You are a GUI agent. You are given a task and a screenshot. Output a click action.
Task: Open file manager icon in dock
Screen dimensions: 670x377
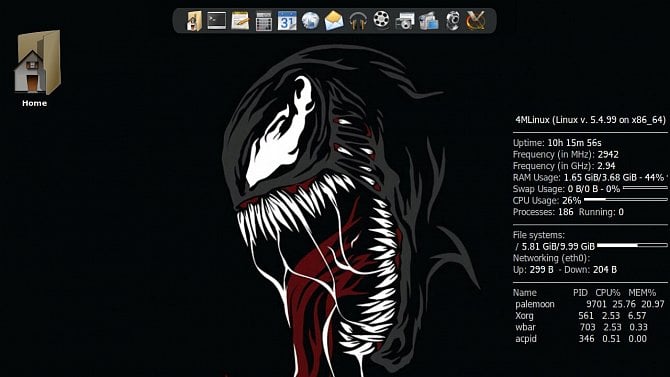coord(194,21)
